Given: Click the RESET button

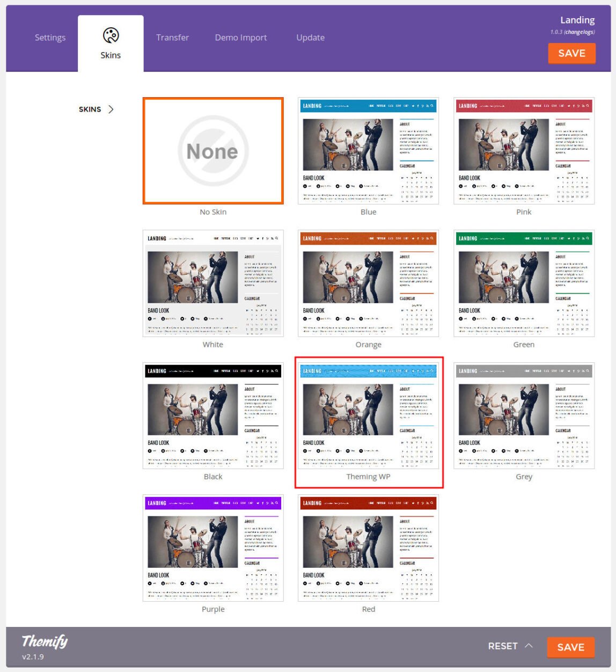Looking at the screenshot, I should click(x=502, y=646).
